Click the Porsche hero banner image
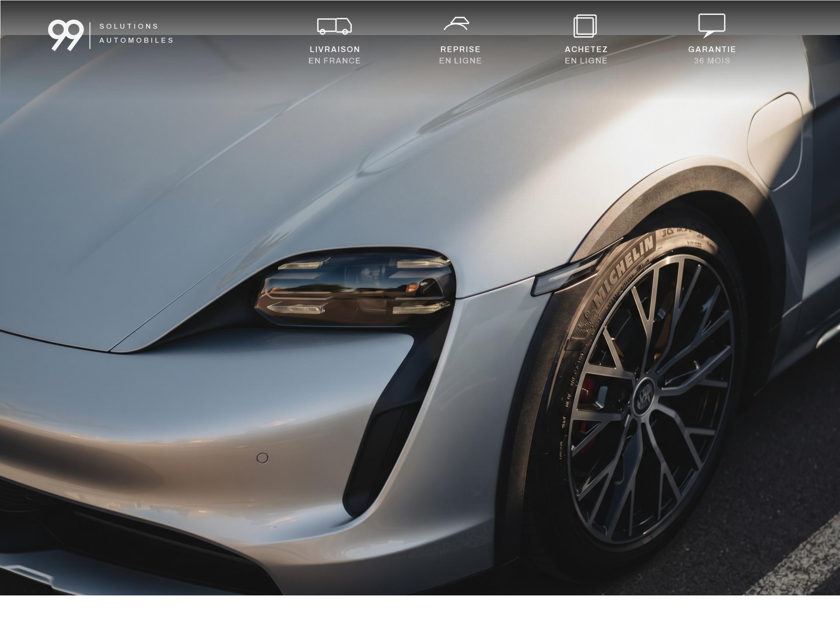The width and height of the screenshot is (840, 630). coord(420,315)
